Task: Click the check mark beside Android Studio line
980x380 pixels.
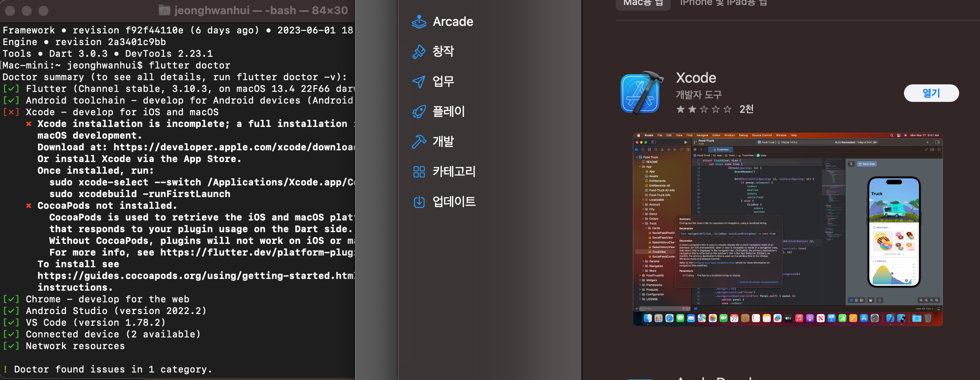Action: click(11, 311)
